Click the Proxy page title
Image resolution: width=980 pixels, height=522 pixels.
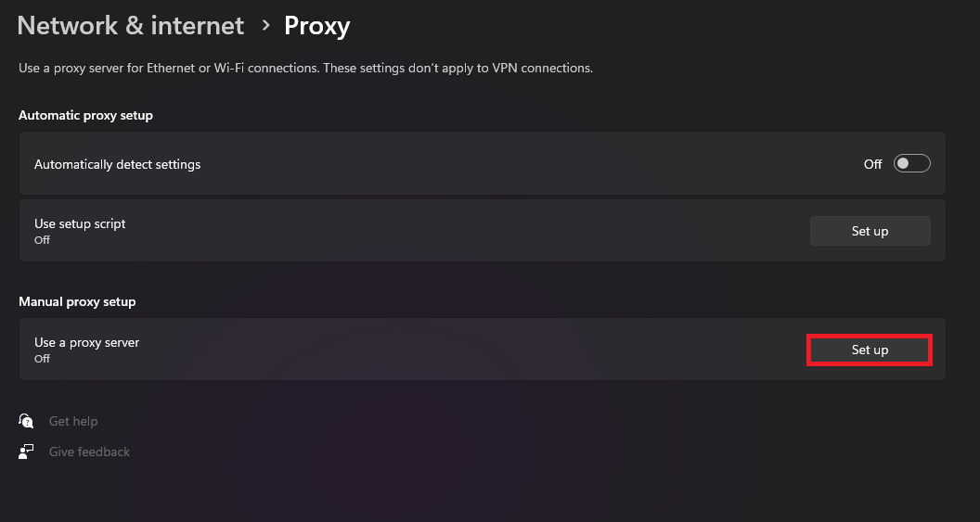coord(316,25)
